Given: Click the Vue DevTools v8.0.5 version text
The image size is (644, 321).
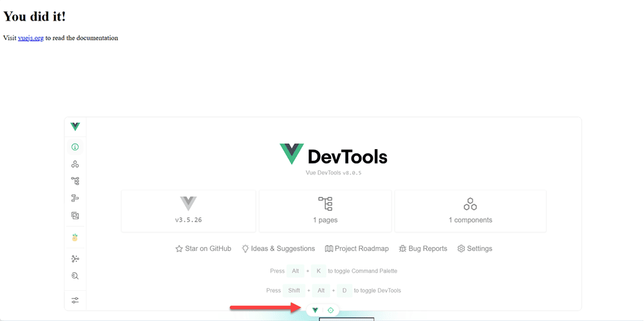Looking at the screenshot, I should coord(334,173).
